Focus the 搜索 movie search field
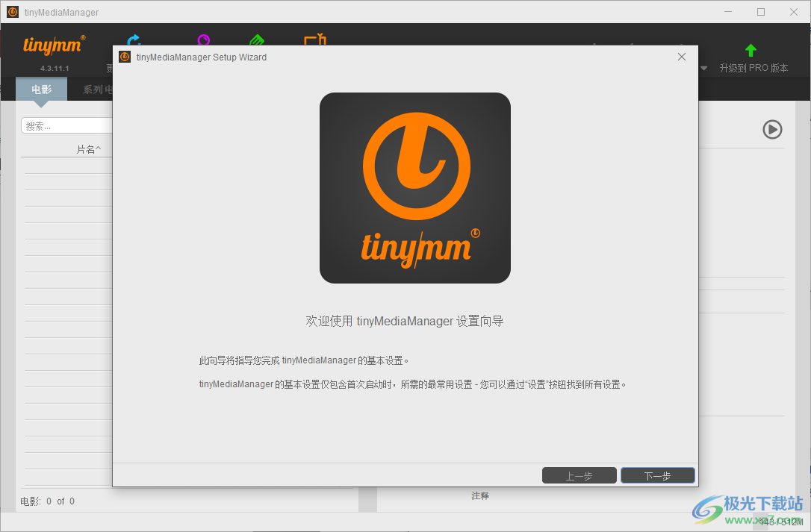 click(x=66, y=125)
